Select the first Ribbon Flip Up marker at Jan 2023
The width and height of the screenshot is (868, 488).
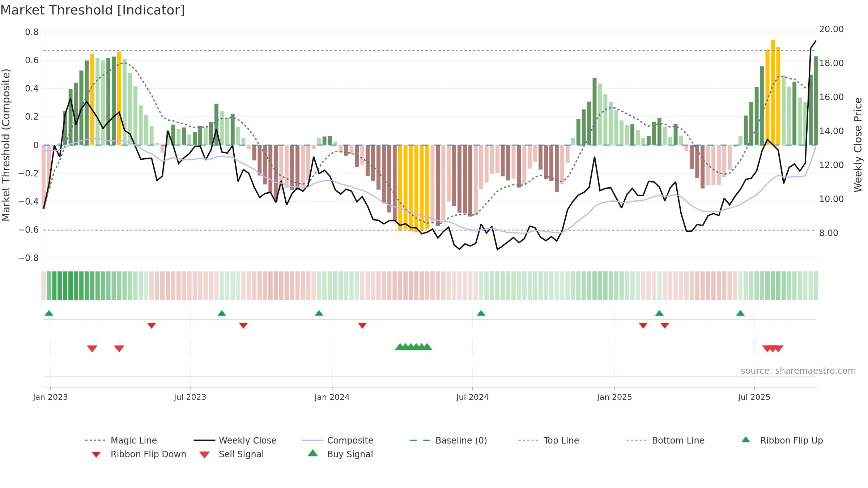pyautogui.click(x=49, y=313)
